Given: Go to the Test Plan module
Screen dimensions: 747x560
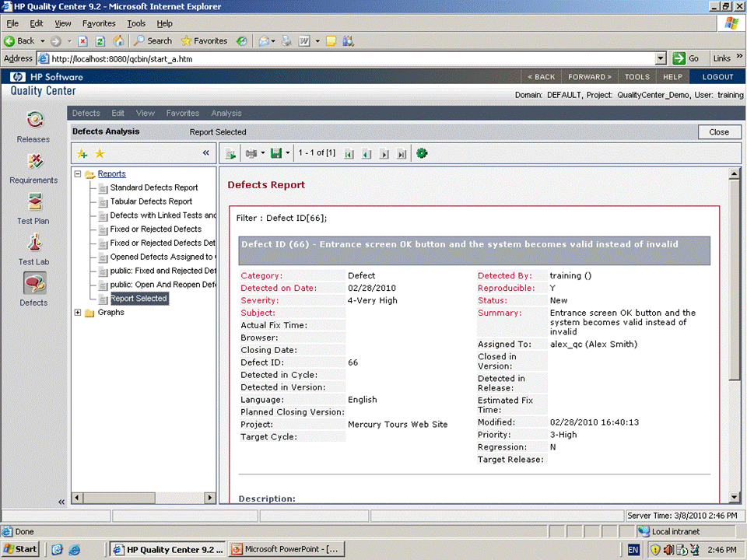Looking at the screenshot, I should (x=33, y=208).
